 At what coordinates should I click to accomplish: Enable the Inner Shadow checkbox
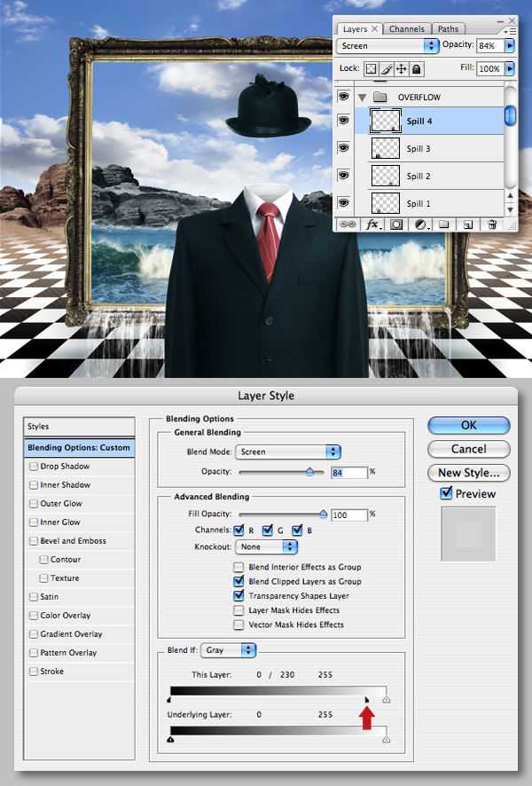tap(34, 484)
